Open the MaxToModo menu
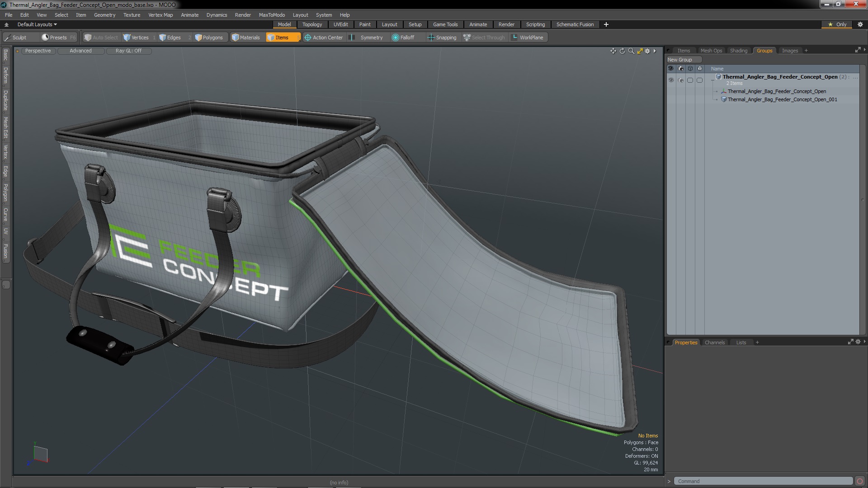868x488 pixels. click(x=272, y=15)
